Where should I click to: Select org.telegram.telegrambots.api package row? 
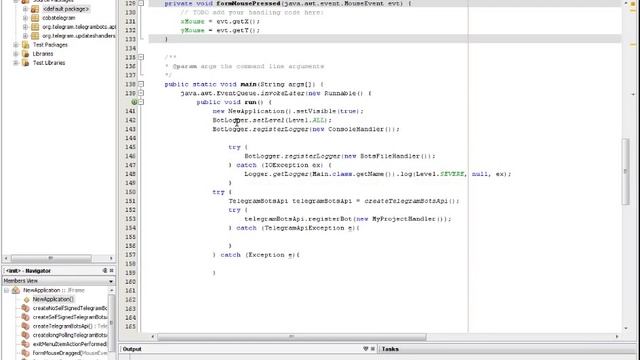[79, 27]
